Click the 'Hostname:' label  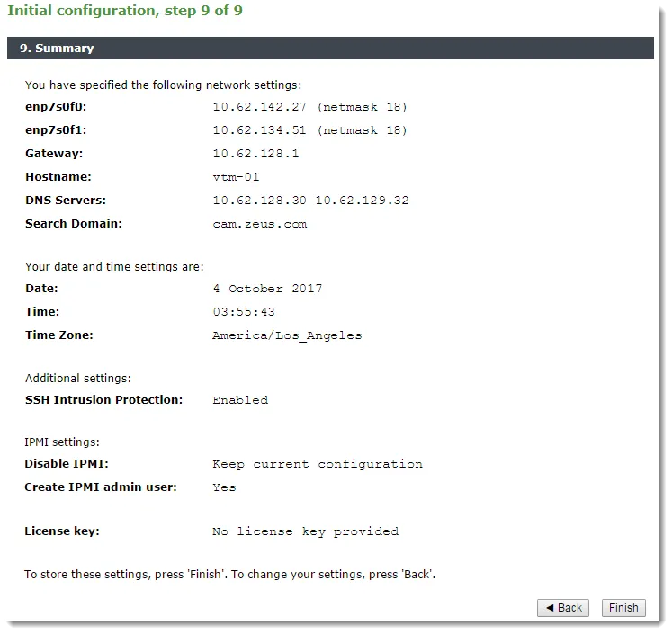click(x=58, y=176)
